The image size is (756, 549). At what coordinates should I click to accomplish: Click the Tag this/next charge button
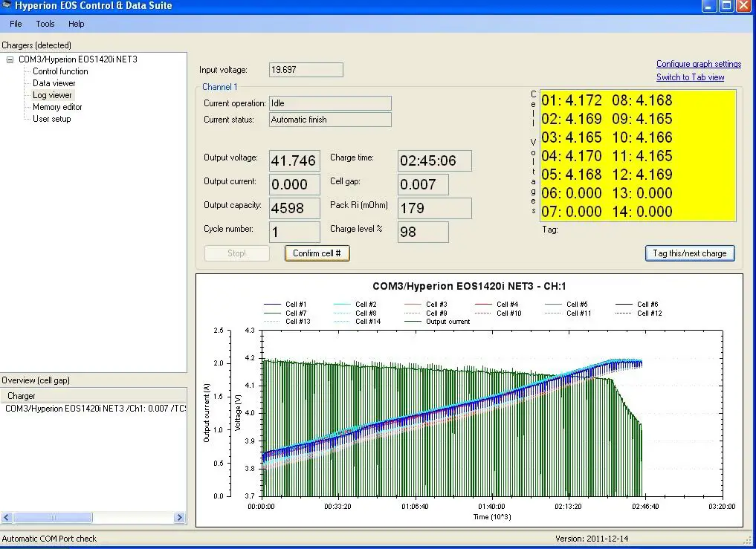tap(689, 253)
